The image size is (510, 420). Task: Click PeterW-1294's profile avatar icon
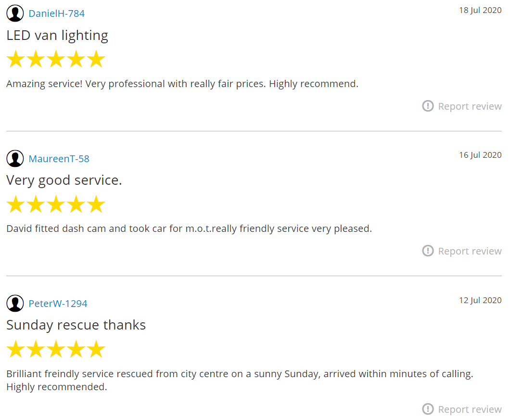[15, 303]
